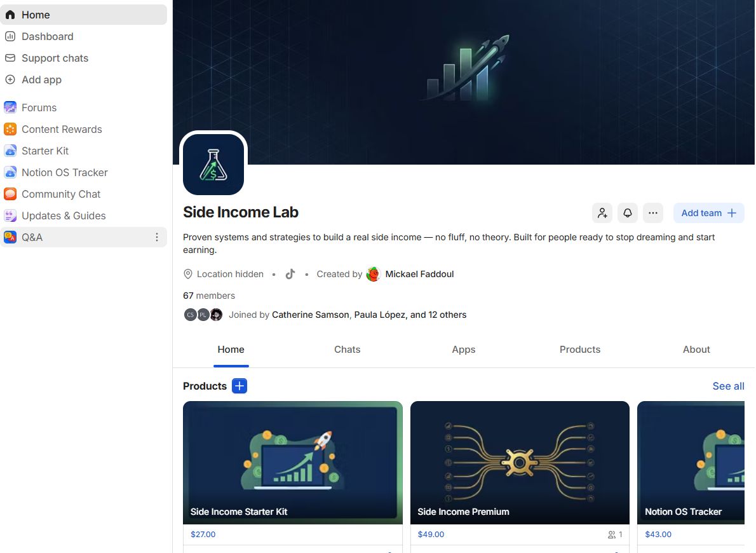Click the Starter Kit app icon

pyautogui.click(x=10, y=151)
